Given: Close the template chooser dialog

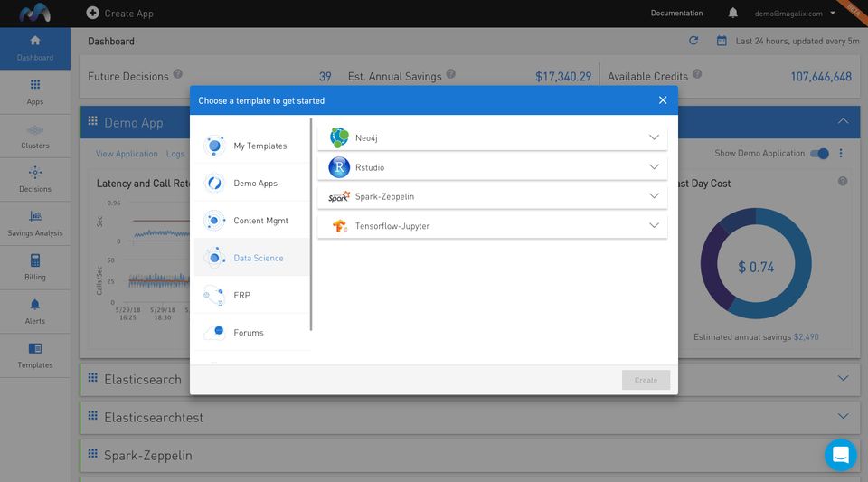Looking at the screenshot, I should [663, 100].
